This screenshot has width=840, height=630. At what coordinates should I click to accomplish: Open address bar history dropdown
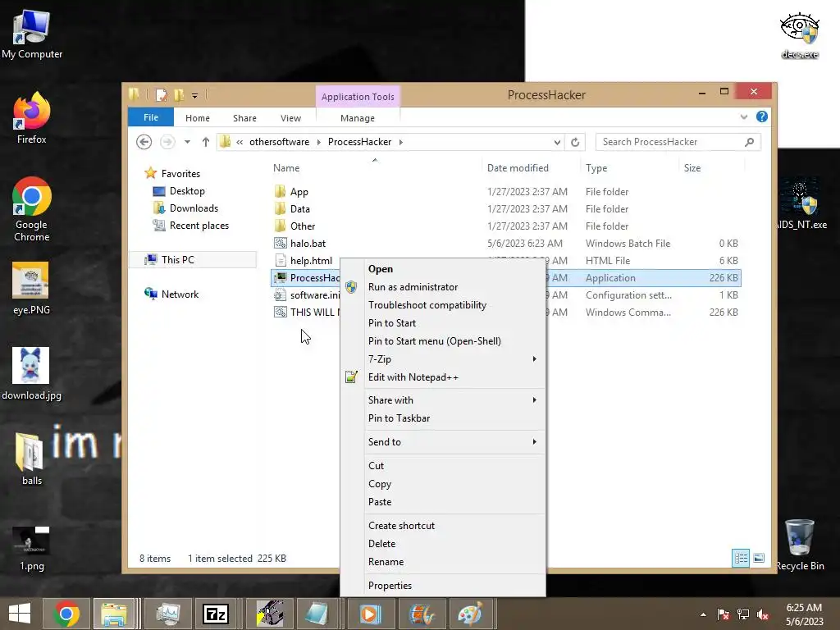[557, 142]
